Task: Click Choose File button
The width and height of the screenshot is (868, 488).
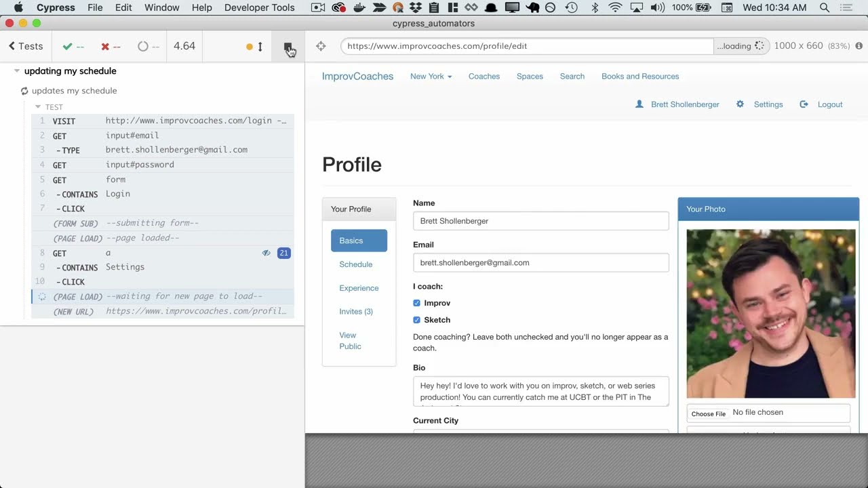Action: pyautogui.click(x=709, y=413)
